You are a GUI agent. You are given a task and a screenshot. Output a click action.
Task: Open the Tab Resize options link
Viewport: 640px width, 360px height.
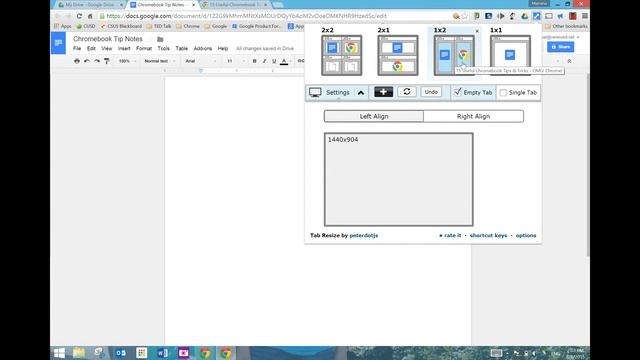(x=526, y=236)
